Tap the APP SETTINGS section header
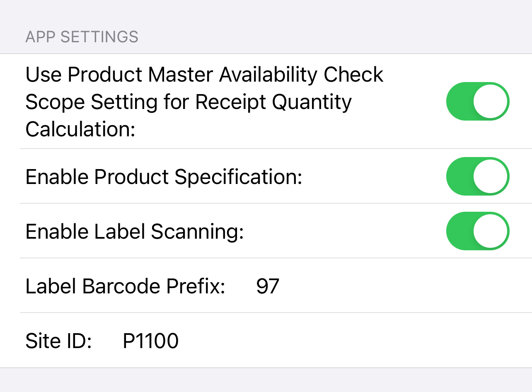This screenshot has height=392, width=532. click(x=82, y=36)
